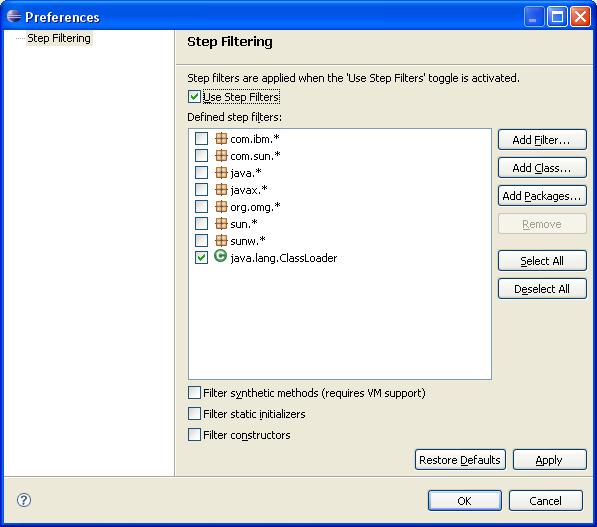Enable the org.omg.* filter checkbox
The image size is (597, 527).
tap(201, 206)
